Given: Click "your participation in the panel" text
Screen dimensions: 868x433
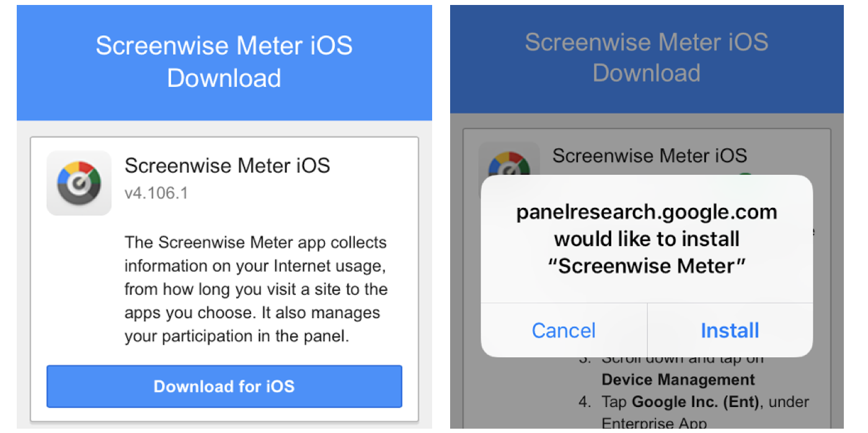Looking at the screenshot, I should tap(237, 336).
